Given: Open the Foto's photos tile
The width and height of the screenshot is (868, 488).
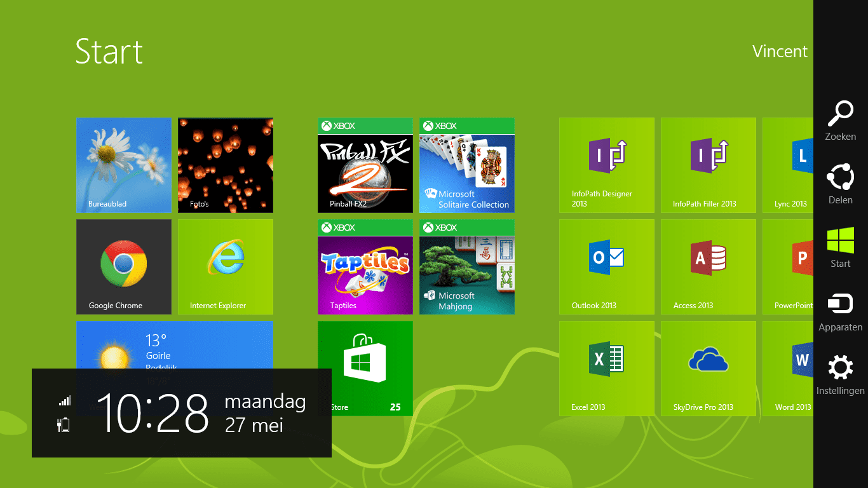Looking at the screenshot, I should pos(226,165).
